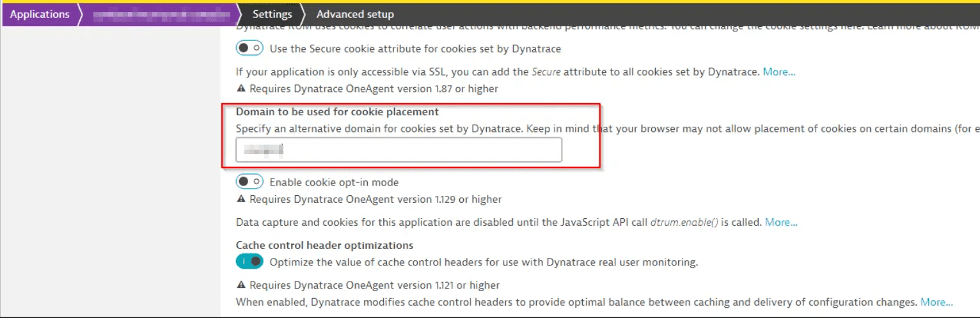Click the 'Domain to be used for cookie placement' heading
The image size is (980, 318).
pyautogui.click(x=337, y=112)
